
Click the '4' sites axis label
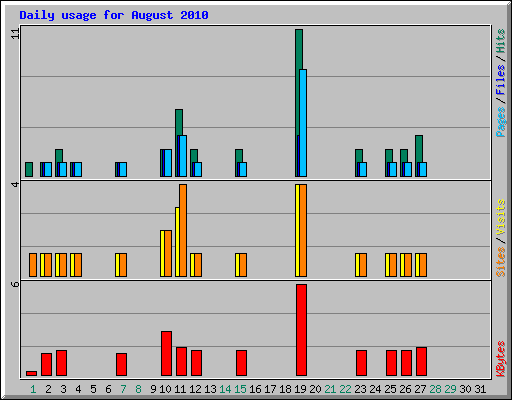tap(15, 184)
